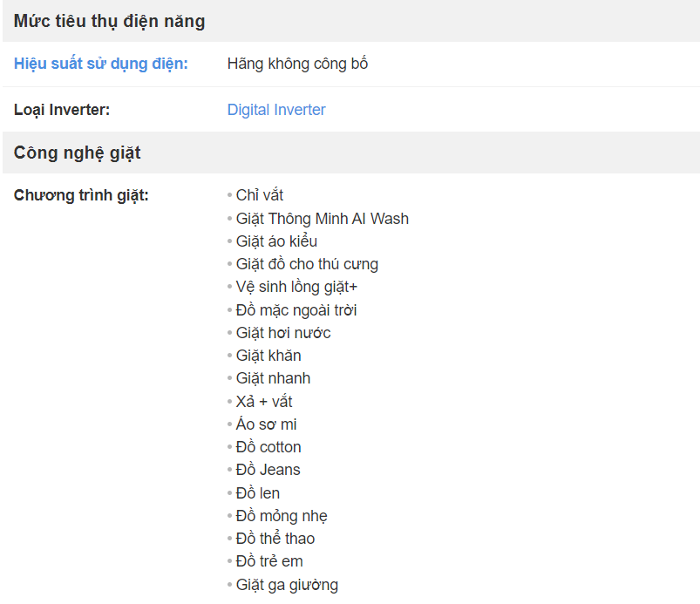Open the Hiệu suất sử dụng điện link
Viewport: 700px width, 604px height.
[x=101, y=64]
